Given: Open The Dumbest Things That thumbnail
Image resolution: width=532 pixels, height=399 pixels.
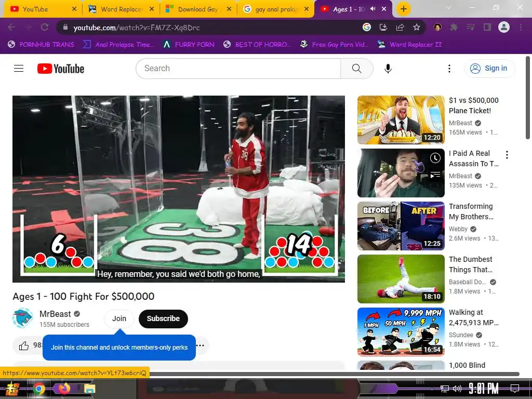Looking at the screenshot, I should (x=401, y=279).
